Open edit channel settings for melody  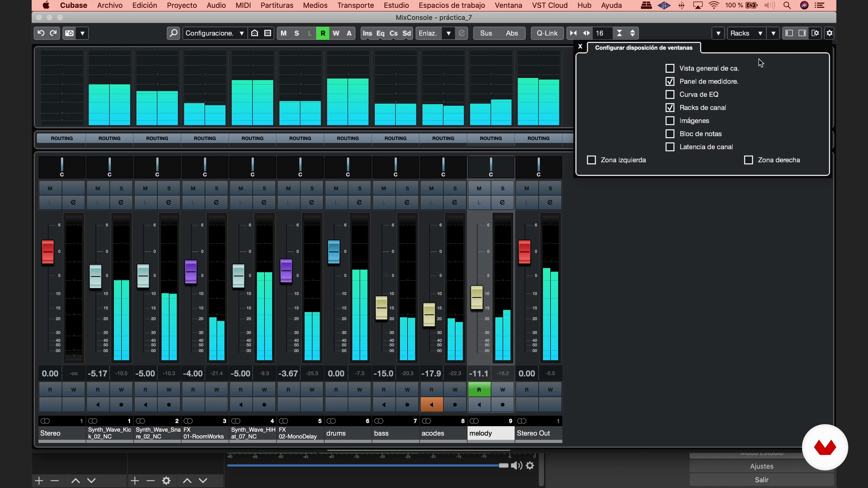click(x=502, y=202)
